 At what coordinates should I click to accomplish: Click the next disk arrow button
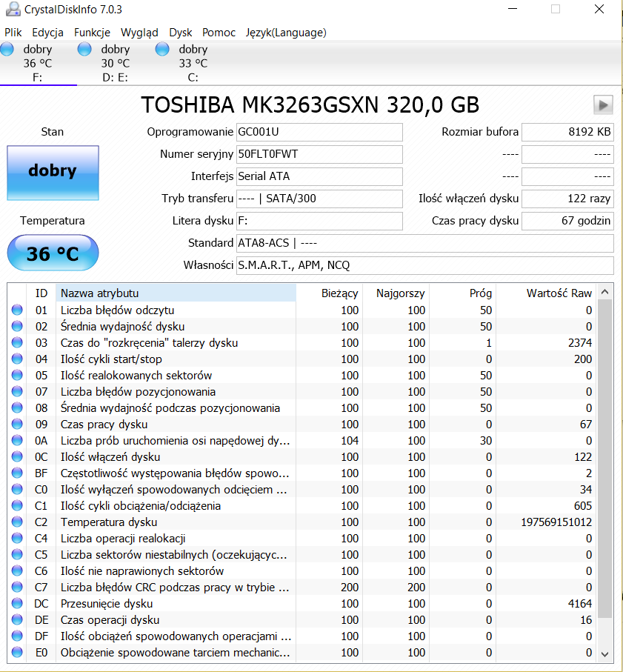click(603, 105)
